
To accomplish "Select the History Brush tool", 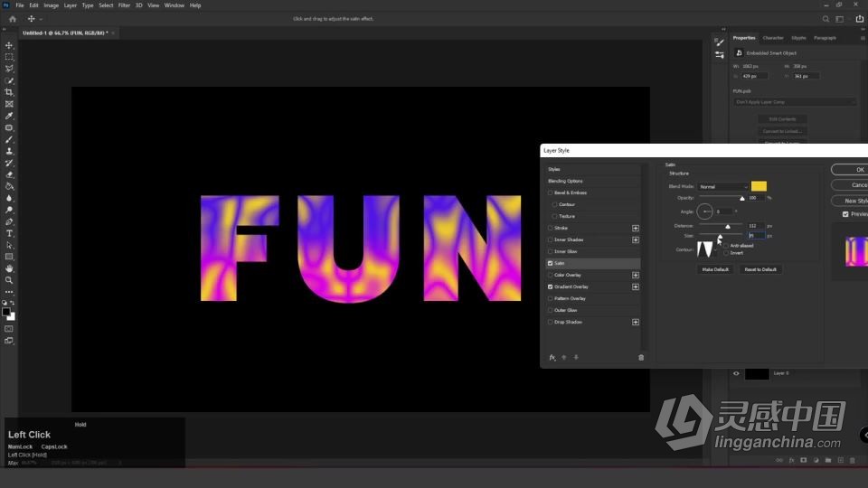I will (9, 163).
